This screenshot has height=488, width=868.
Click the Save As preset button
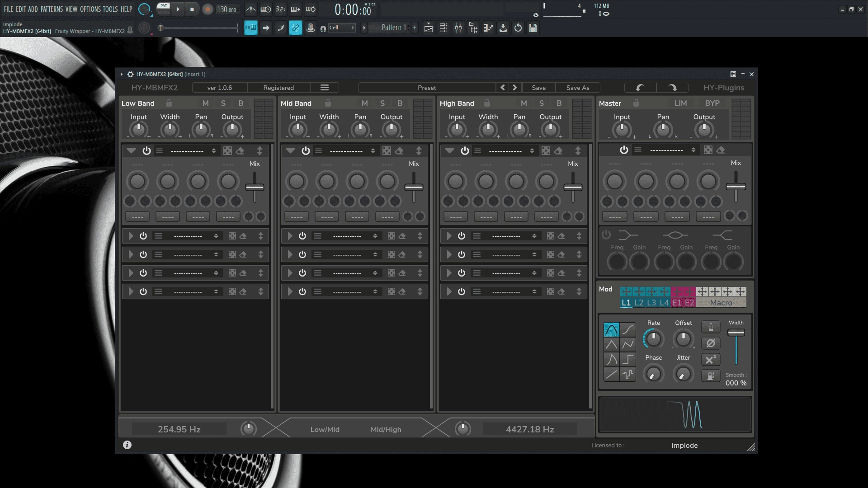578,88
